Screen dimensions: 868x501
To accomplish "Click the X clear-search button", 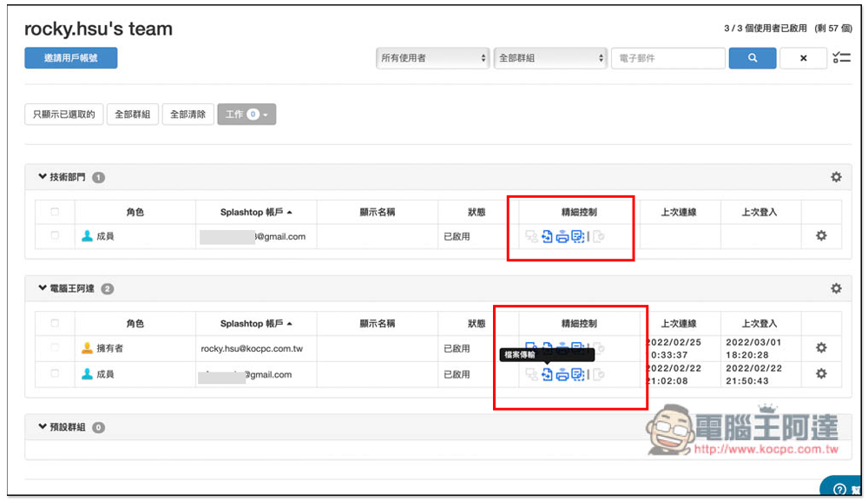I will point(803,58).
